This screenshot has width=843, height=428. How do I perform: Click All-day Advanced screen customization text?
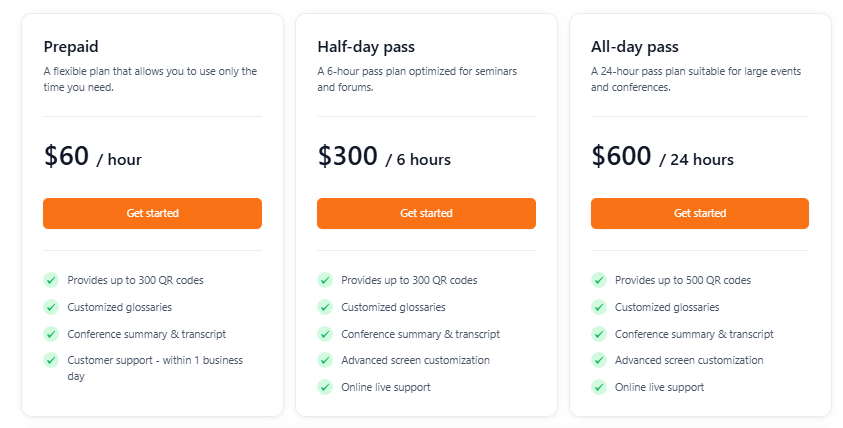(x=689, y=360)
